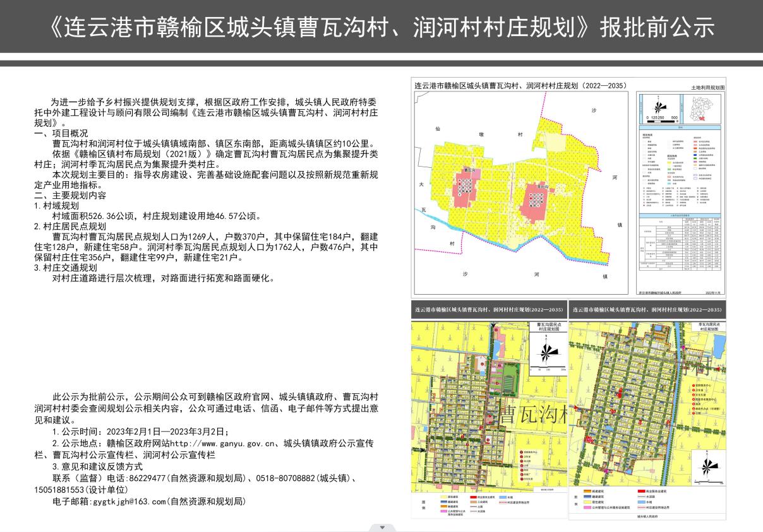Viewport: 763px width, 532px height.
Task: Open the yellow village land-use planning map
Action: point(522,193)
